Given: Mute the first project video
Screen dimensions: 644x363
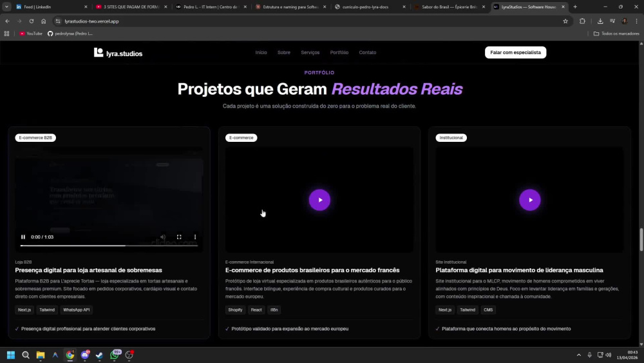Looking at the screenshot, I should [x=163, y=237].
